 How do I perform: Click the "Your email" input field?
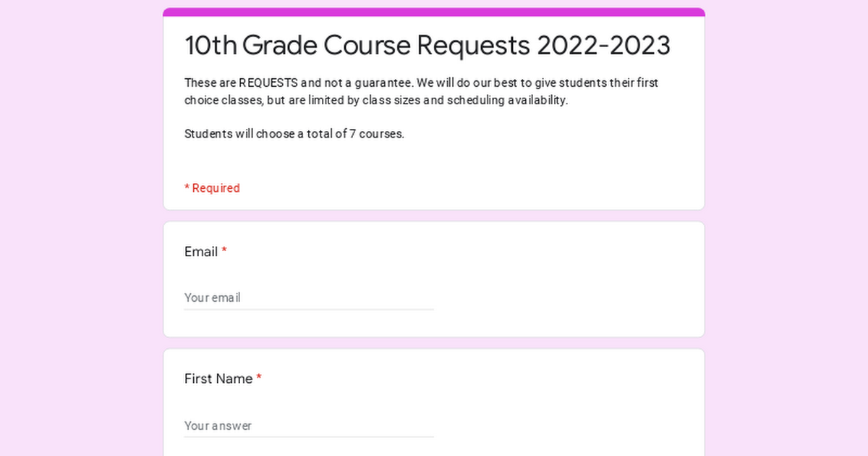(309, 297)
